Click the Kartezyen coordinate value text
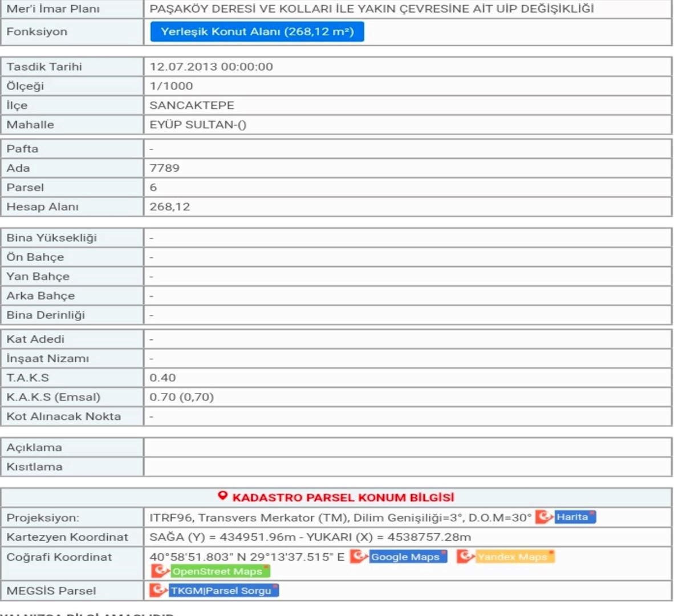 tap(310, 537)
